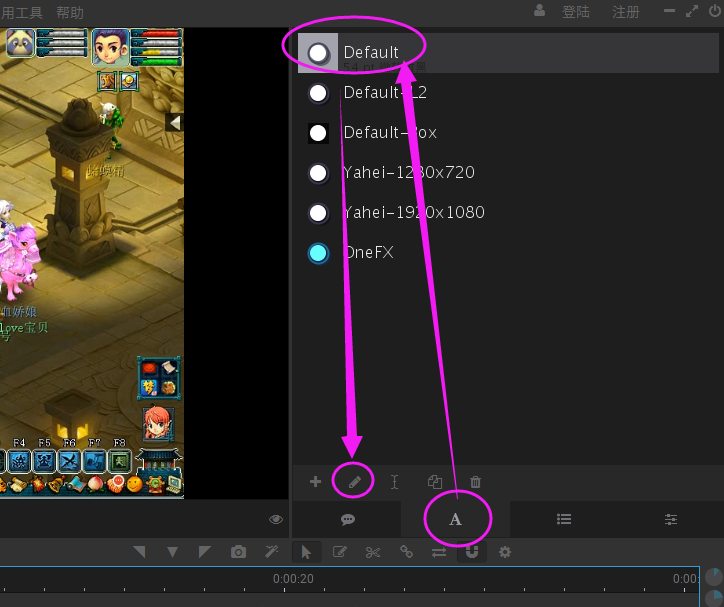The height and width of the screenshot is (607, 724).
Task: Edit selected style with pencil icon
Action: point(354,482)
